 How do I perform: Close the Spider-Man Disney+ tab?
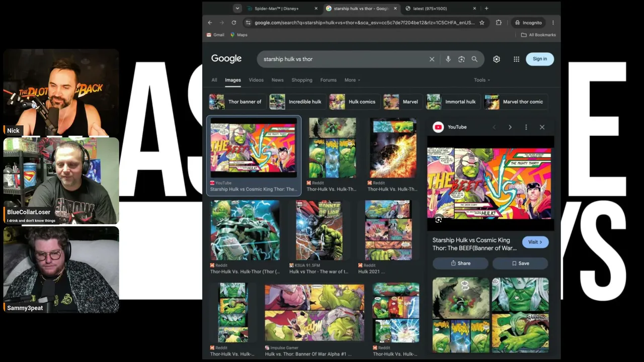(316, 9)
